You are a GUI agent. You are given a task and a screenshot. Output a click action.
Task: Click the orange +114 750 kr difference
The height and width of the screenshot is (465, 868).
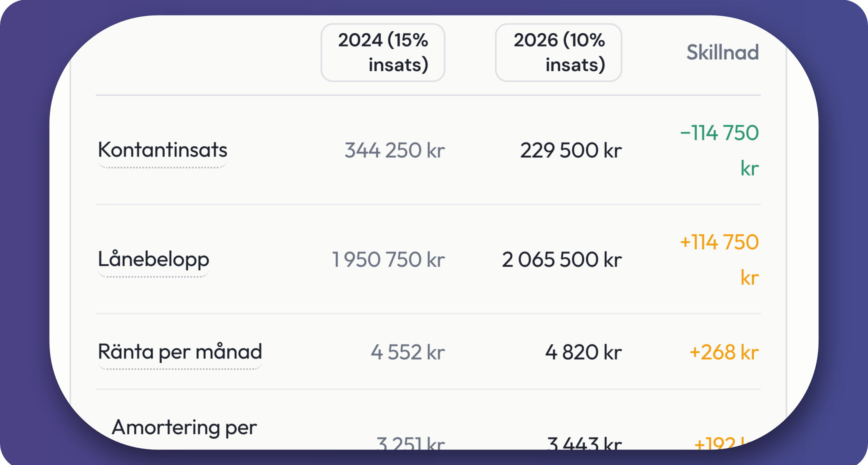pos(719,260)
